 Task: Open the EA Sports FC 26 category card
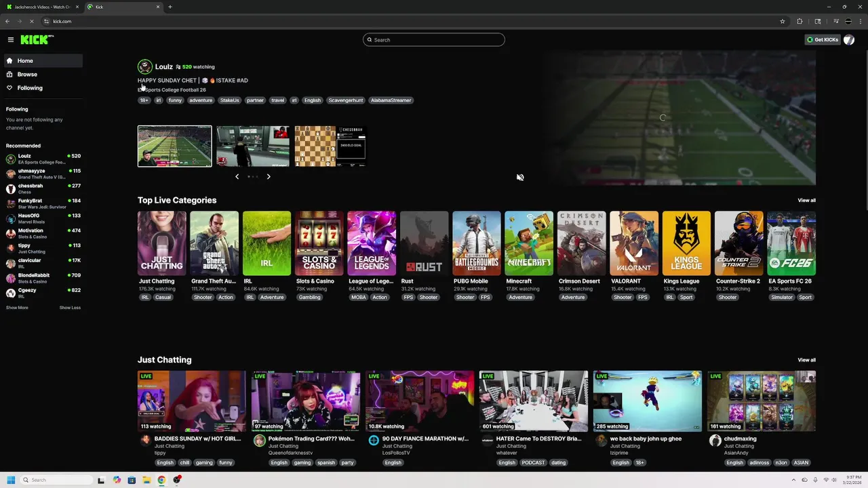tap(791, 243)
